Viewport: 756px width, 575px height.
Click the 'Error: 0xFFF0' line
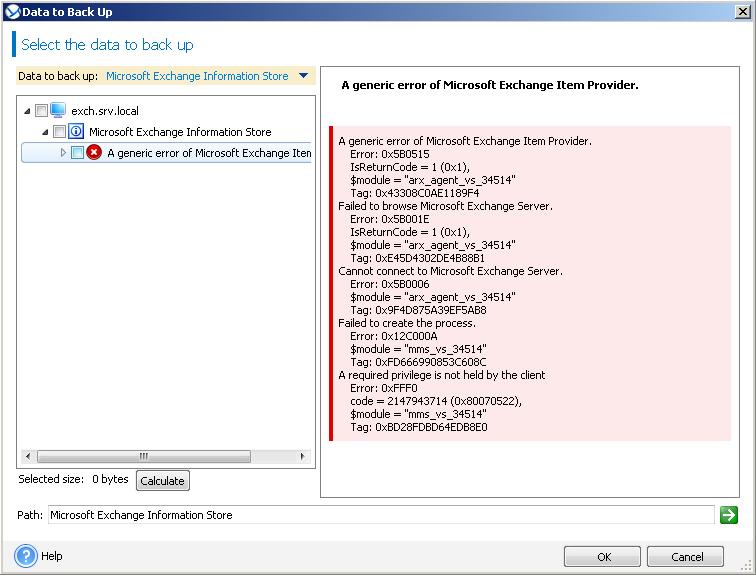click(x=384, y=388)
